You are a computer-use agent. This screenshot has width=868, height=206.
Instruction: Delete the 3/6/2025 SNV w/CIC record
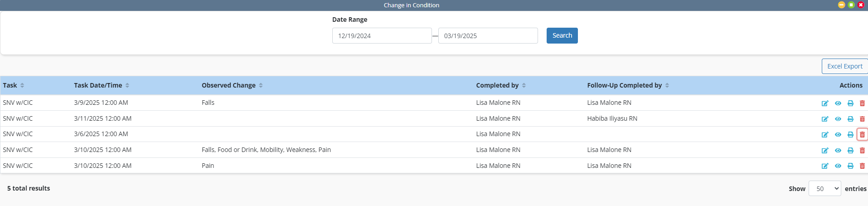point(862,134)
